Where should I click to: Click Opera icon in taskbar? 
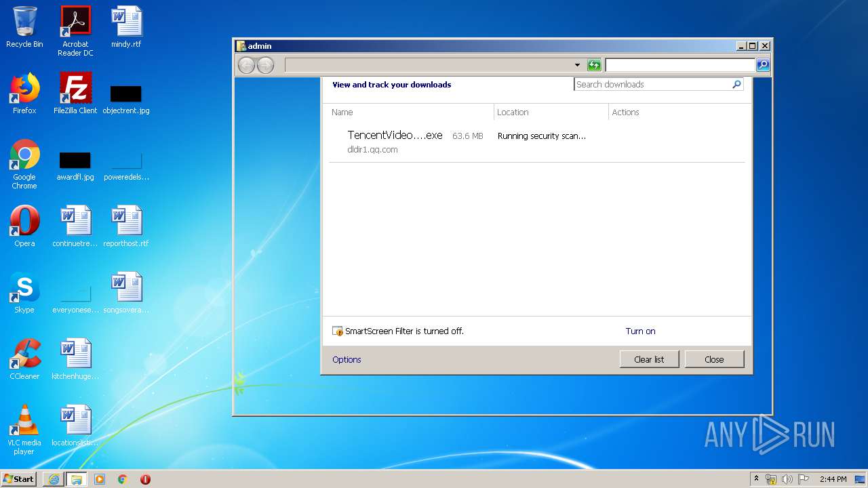tap(145, 479)
